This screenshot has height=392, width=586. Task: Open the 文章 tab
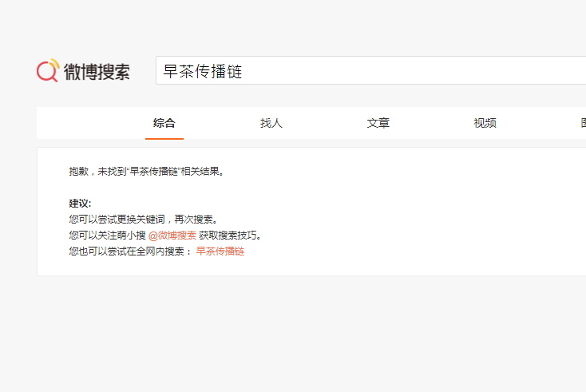tap(378, 123)
